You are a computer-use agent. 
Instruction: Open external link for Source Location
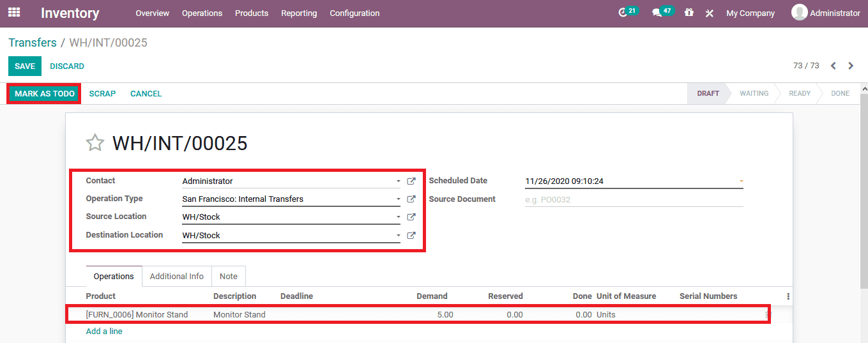coord(411,217)
